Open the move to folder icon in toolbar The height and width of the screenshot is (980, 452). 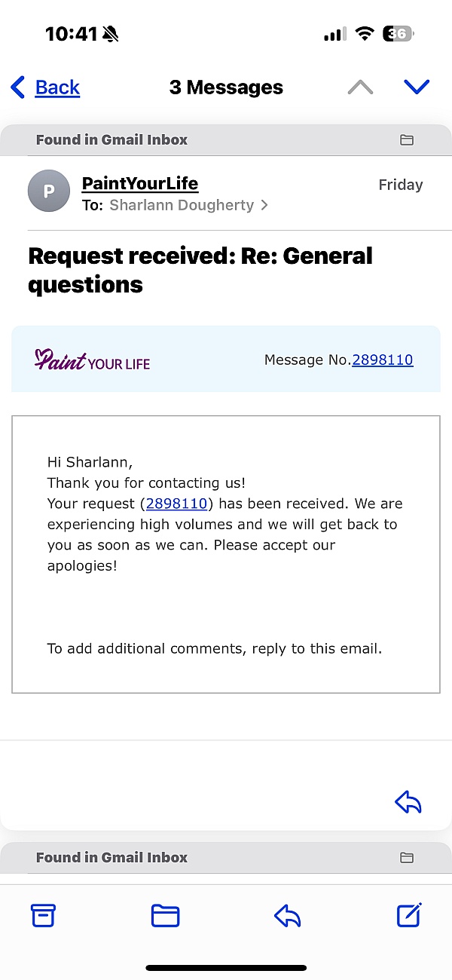pos(165,915)
